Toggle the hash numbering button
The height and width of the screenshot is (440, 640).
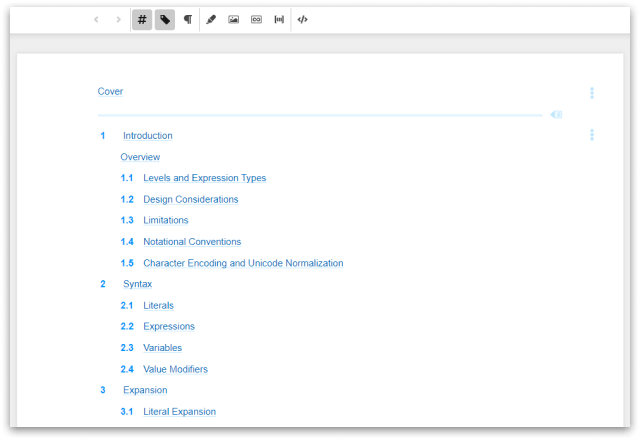point(142,19)
